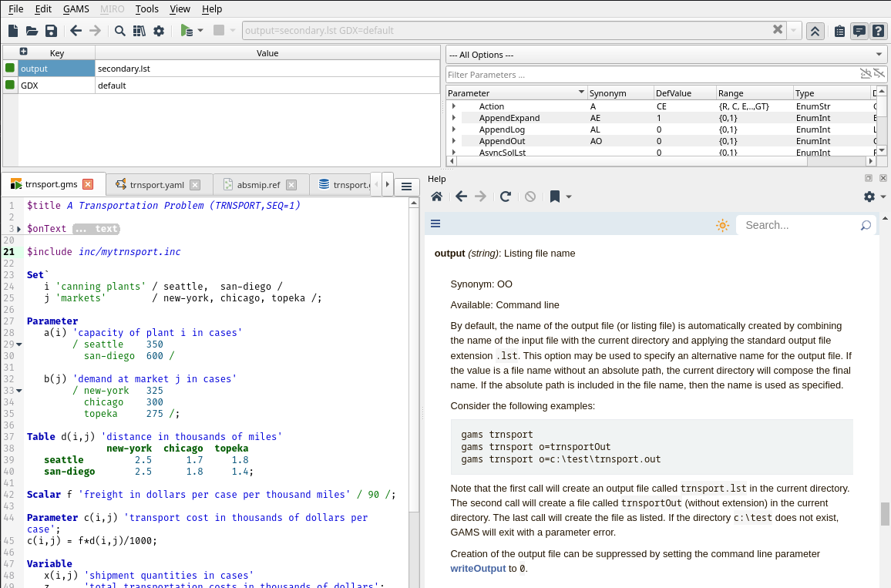Open the Model Library Explorer books icon

click(140, 31)
